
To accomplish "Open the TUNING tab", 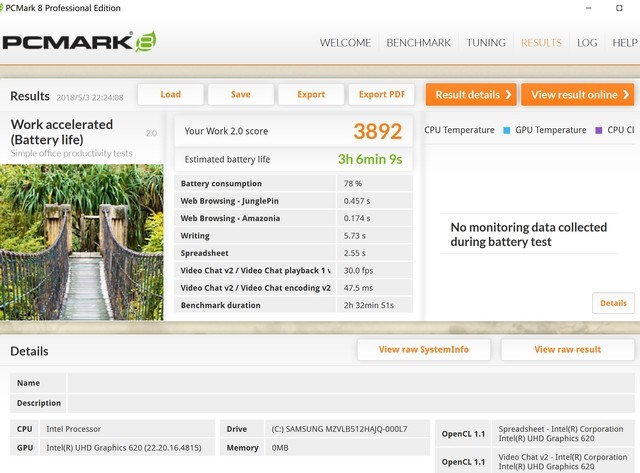I will point(485,43).
